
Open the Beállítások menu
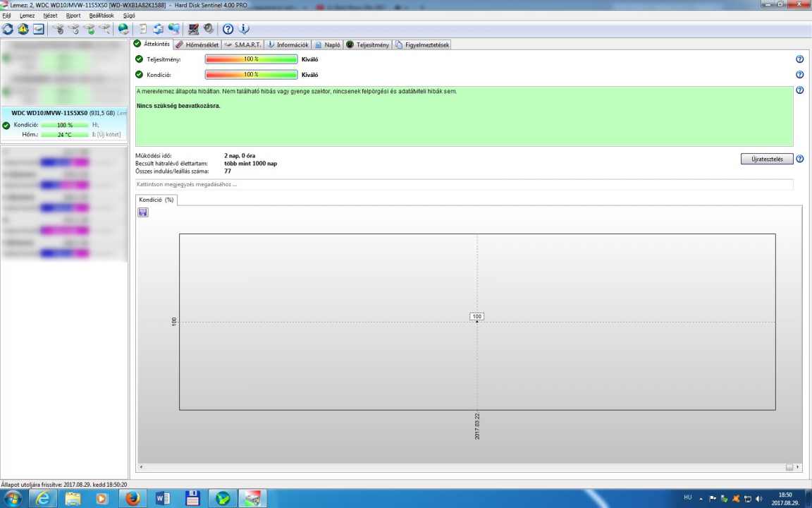tap(101, 16)
